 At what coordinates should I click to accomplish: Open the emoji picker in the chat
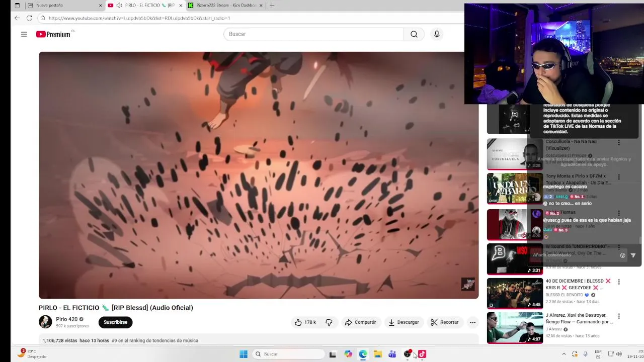(x=622, y=255)
